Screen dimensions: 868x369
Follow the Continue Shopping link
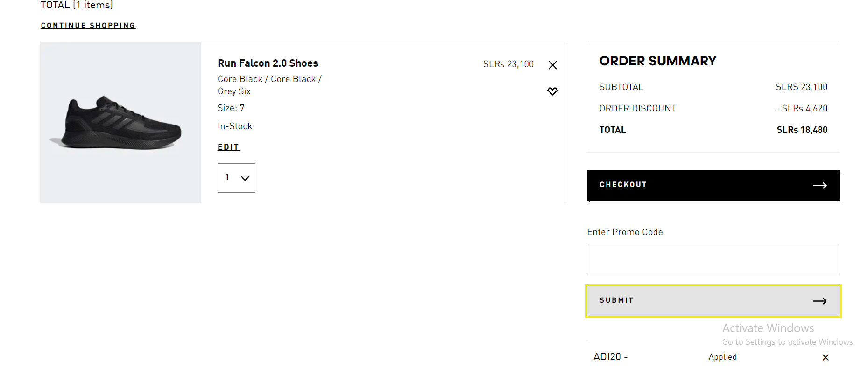click(x=88, y=25)
